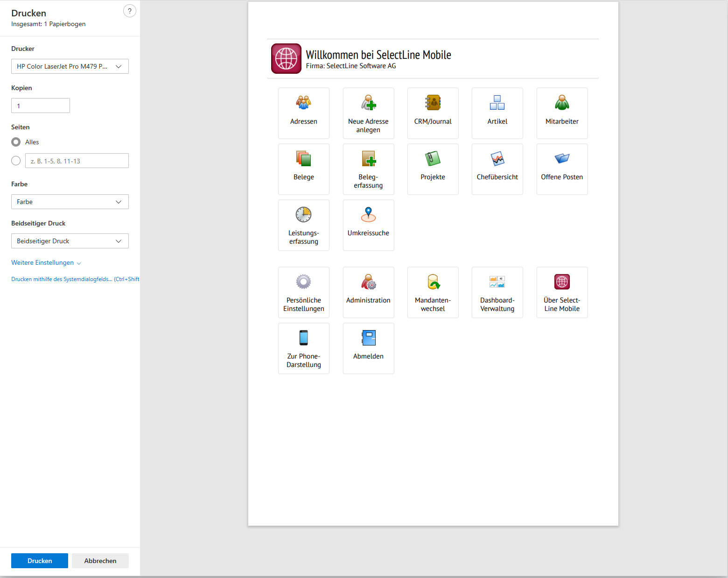Open Persönliche Einstellungen gear icon

303,282
